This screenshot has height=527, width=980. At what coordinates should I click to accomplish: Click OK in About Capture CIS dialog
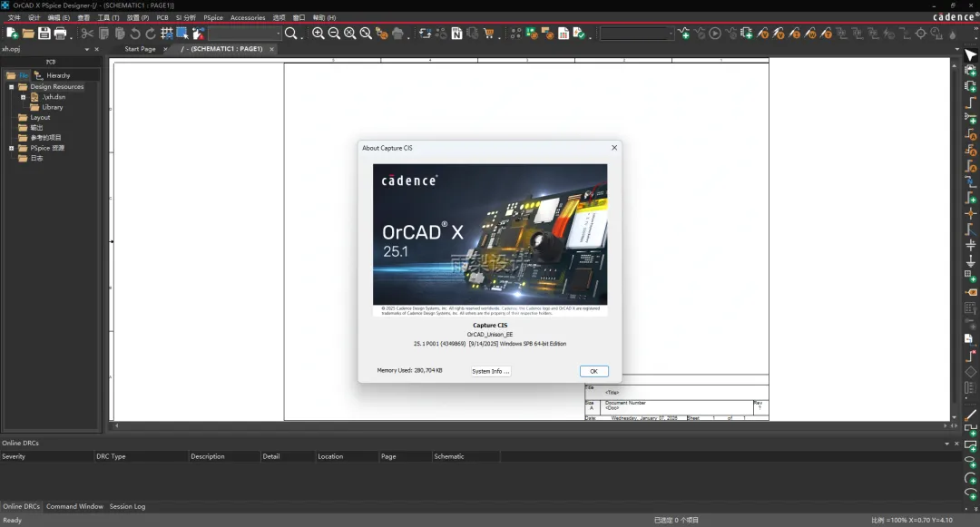[x=593, y=371]
